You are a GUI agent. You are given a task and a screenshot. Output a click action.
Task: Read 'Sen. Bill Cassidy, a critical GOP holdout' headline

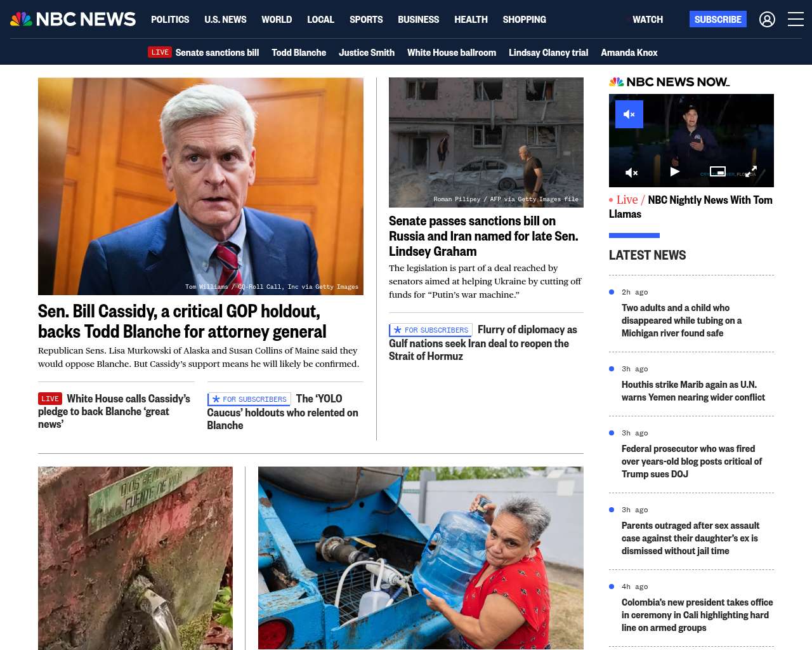(182, 321)
